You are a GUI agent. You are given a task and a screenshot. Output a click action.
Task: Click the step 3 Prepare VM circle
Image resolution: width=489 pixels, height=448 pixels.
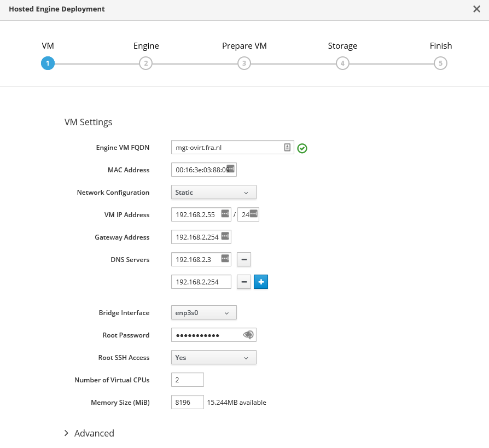pos(244,63)
